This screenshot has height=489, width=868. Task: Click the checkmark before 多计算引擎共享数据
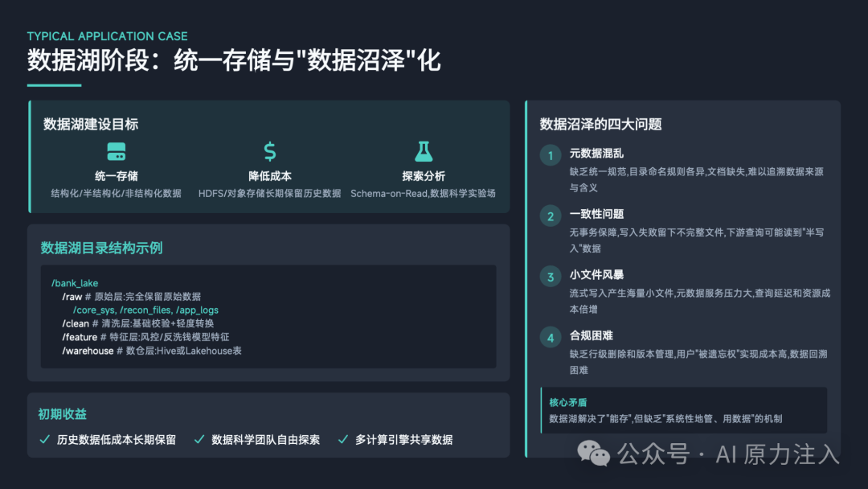coord(343,440)
